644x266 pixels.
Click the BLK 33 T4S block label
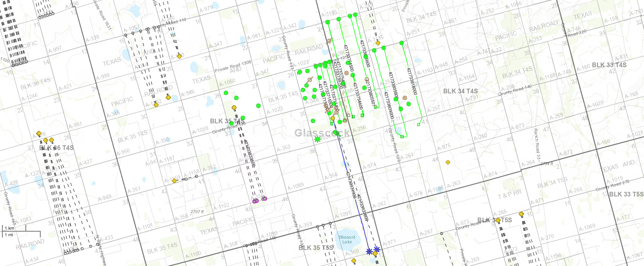[x=609, y=65]
